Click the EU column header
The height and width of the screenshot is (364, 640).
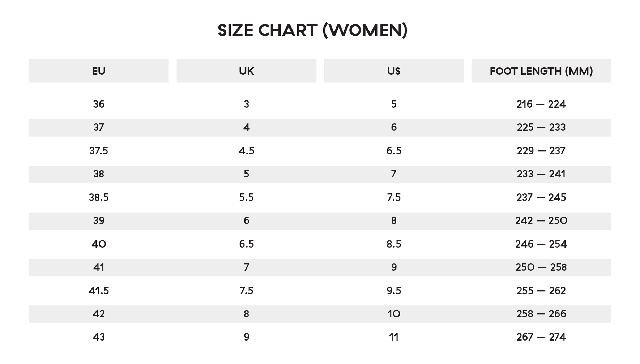[x=99, y=71]
